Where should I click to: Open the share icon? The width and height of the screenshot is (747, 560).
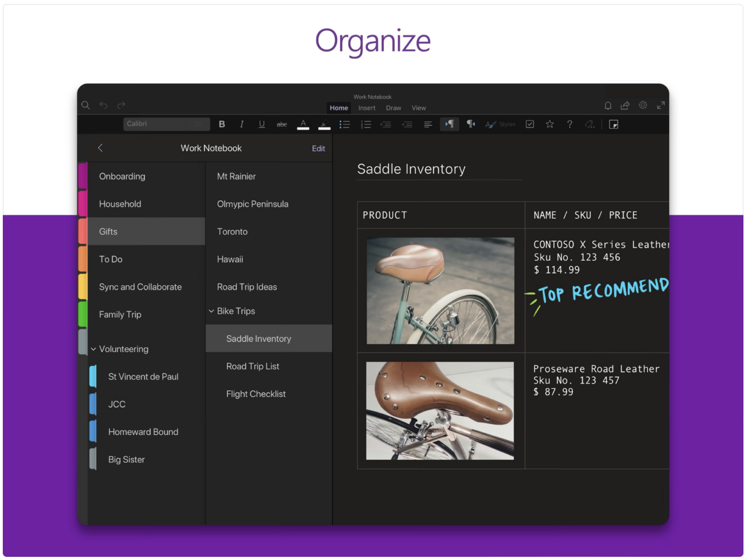point(625,105)
